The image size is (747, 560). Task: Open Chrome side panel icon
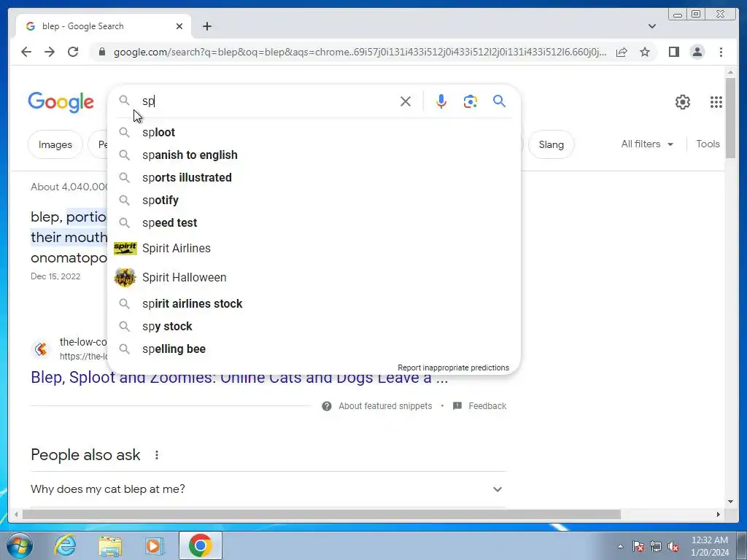[x=673, y=52]
